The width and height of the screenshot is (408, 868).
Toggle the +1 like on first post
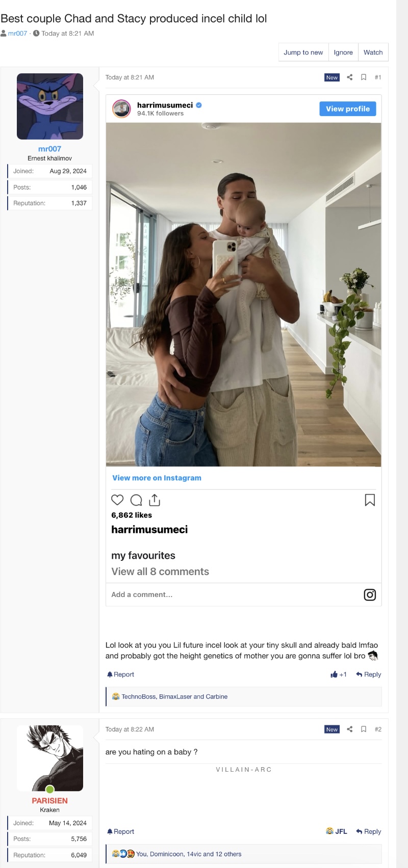339,674
